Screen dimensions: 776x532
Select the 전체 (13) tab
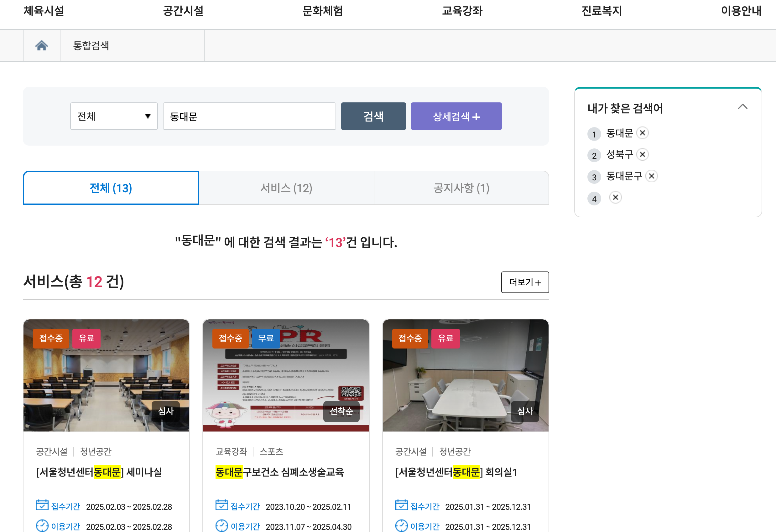tap(111, 188)
